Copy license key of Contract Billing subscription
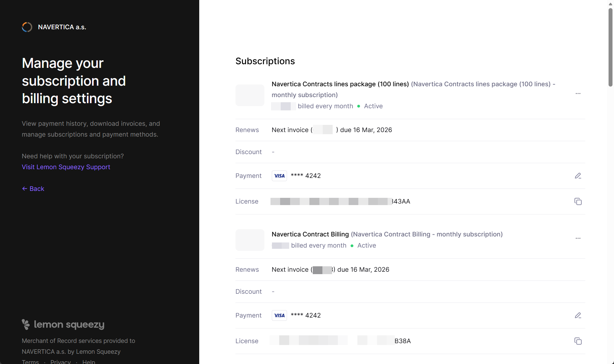Viewport: 614px width, 364px height. pyautogui.click(x=578, y=341)
